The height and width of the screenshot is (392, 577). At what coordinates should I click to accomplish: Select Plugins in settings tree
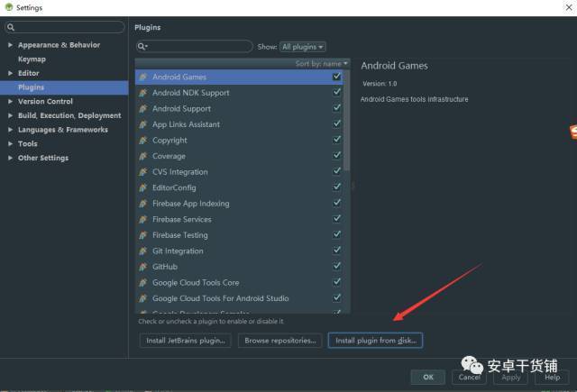[x=64, y=87]
